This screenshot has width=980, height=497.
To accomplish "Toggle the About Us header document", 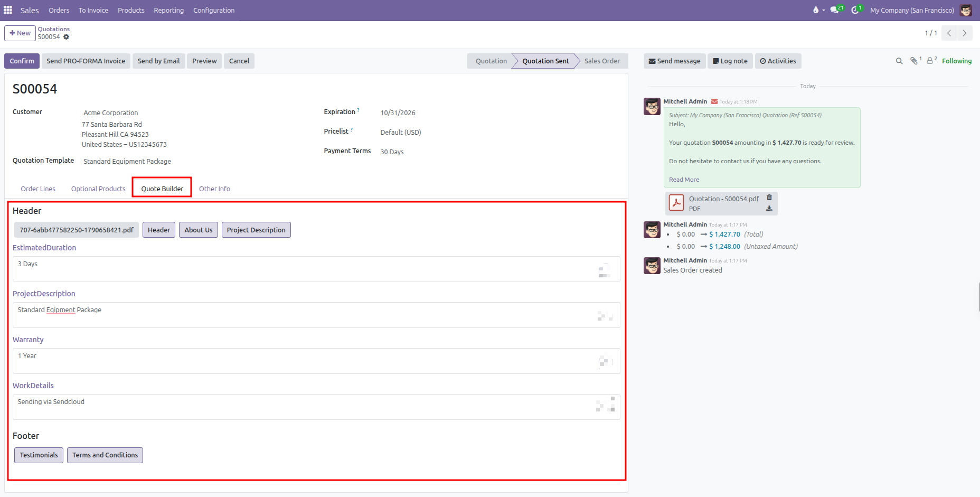I will [x=199, y=230].
